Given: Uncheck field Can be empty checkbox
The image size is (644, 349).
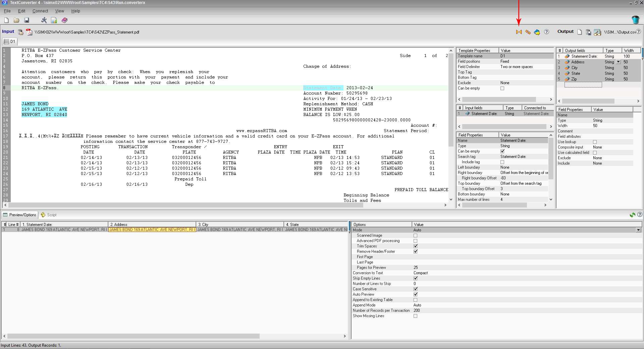Looking at the screenshot, I should pos(502,151).
